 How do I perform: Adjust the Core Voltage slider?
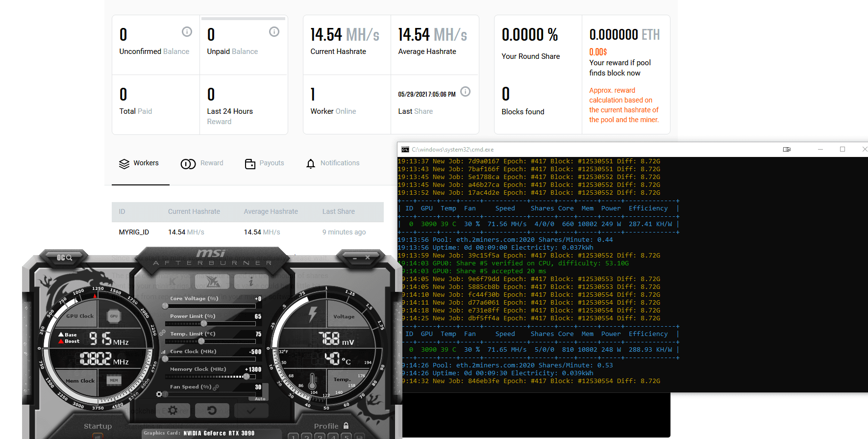click(210, 306)
